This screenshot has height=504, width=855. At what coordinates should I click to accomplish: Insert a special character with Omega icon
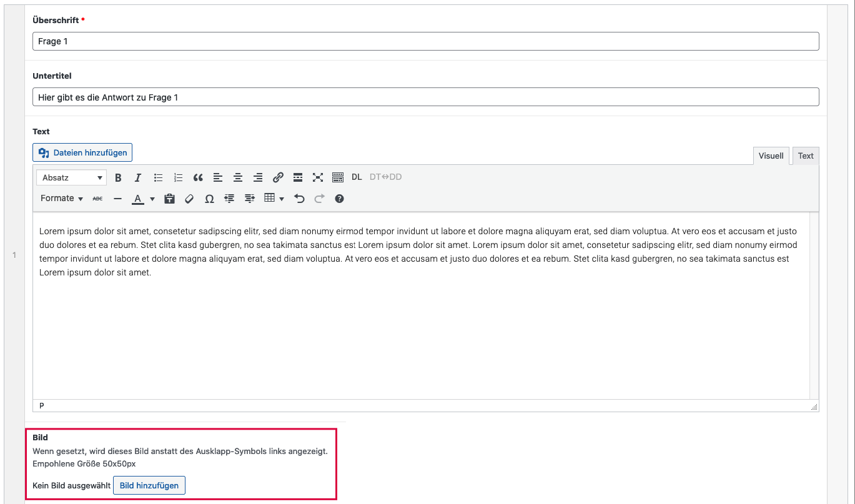point(209,199)
